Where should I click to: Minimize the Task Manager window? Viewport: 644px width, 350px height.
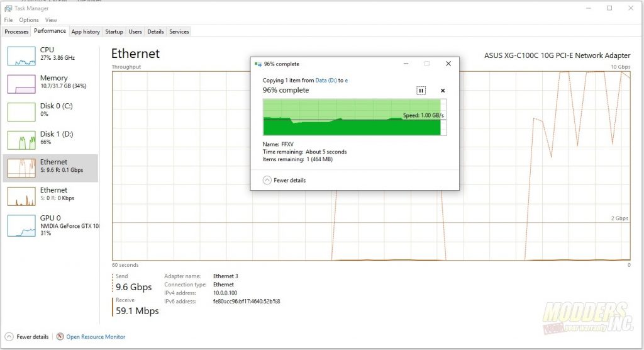(x=588, y=8)
